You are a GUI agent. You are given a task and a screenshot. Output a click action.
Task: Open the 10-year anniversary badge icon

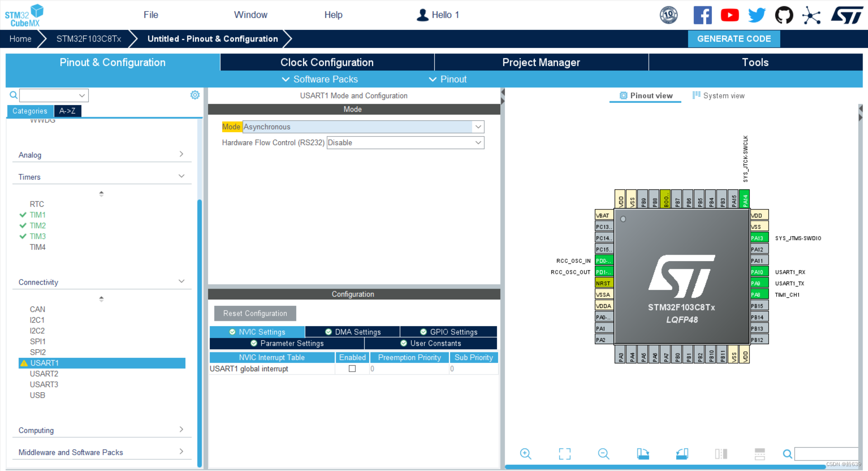coord(669,15)
